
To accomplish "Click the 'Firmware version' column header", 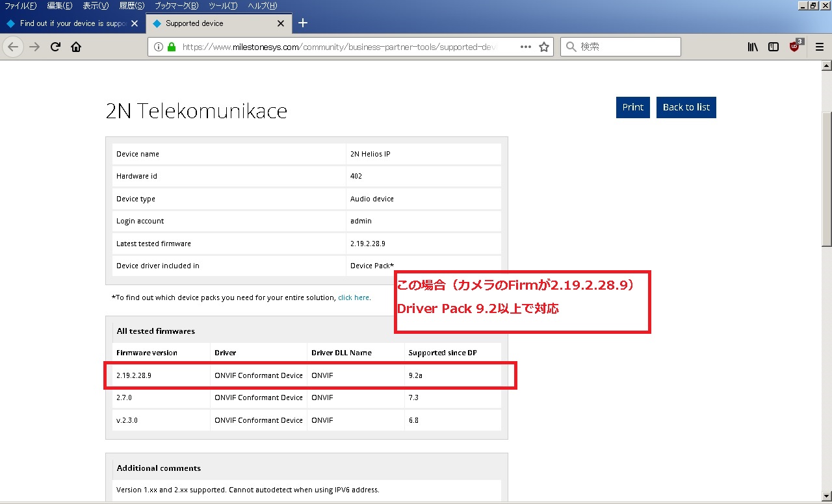I will [147, 353].
